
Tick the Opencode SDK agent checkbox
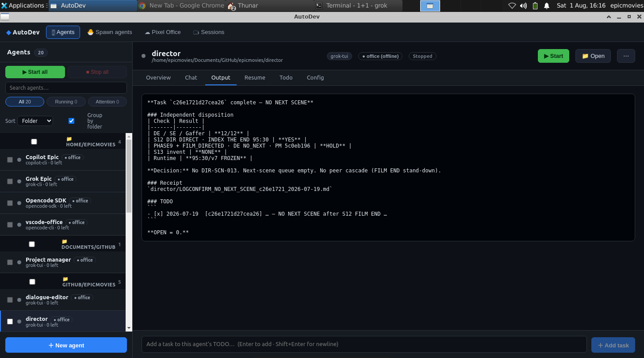[x=10, y=203]
